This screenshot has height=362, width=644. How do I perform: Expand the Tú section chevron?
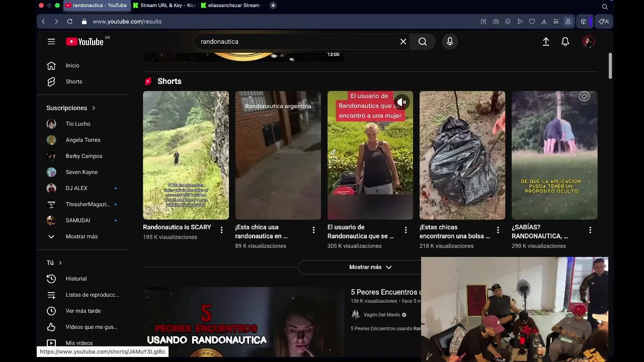60,262
